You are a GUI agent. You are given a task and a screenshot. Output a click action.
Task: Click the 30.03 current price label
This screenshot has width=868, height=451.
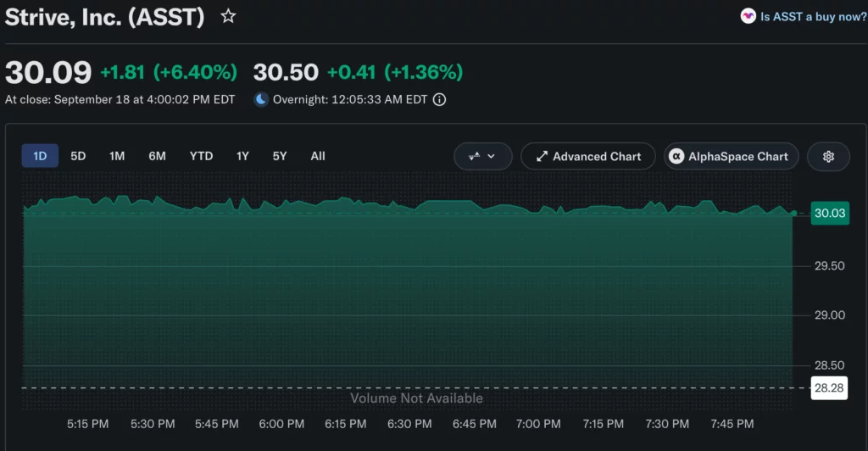point(830,213)
